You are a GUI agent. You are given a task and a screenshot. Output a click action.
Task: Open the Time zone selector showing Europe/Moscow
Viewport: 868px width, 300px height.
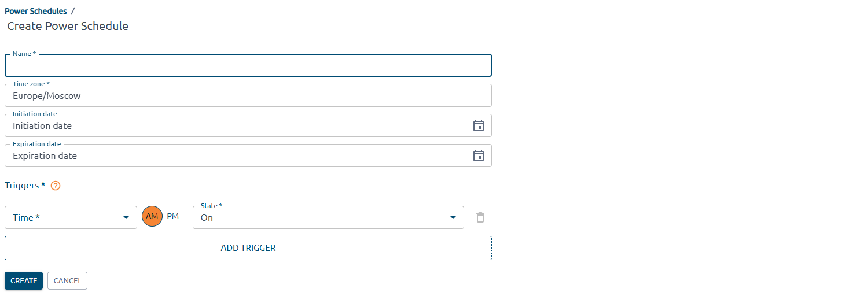click(248, 95)
